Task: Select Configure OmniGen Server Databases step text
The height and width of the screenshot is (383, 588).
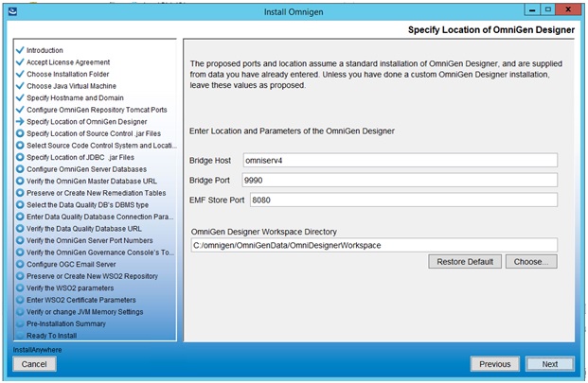Action: click(86, 169)
